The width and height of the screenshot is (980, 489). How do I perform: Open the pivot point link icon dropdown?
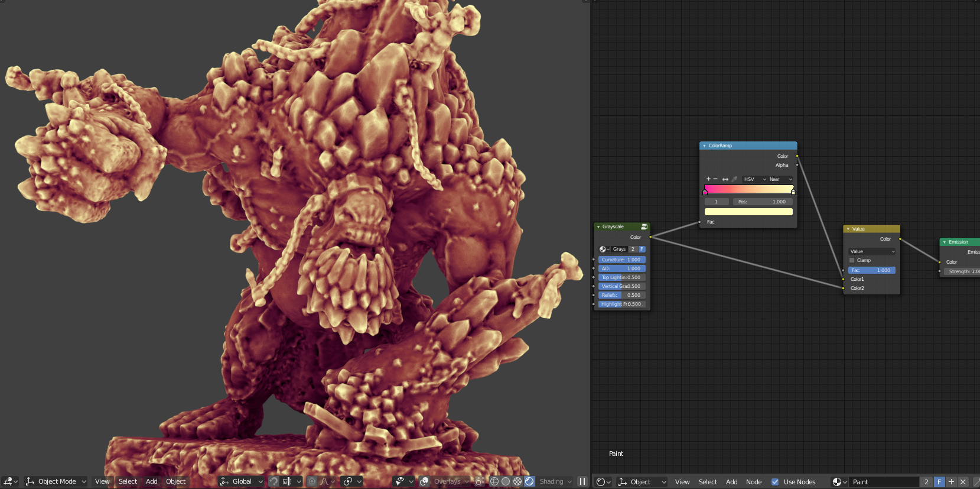352,481
